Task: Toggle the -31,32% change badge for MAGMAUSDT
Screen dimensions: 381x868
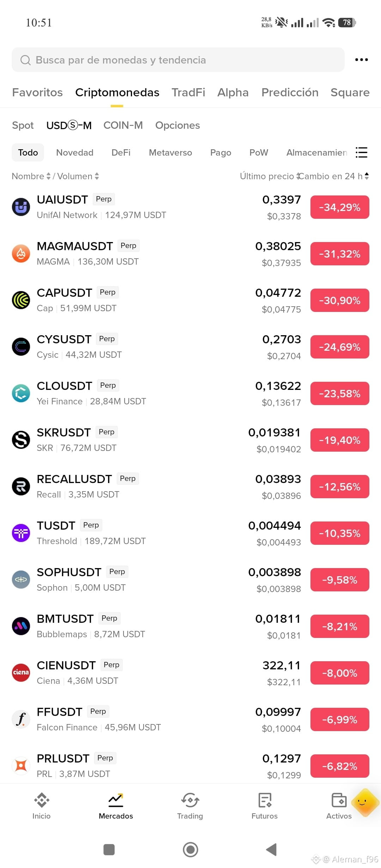Action: click(x=340, y=254)
